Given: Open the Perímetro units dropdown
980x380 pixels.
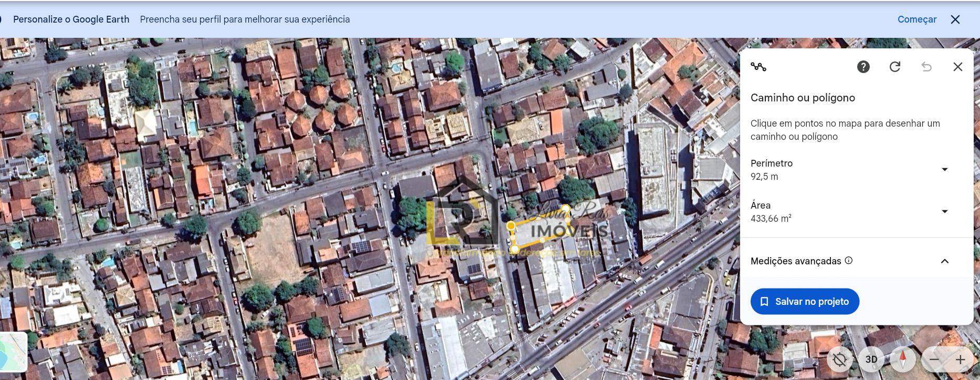Looking at the screenshot, I should [944, 169].
